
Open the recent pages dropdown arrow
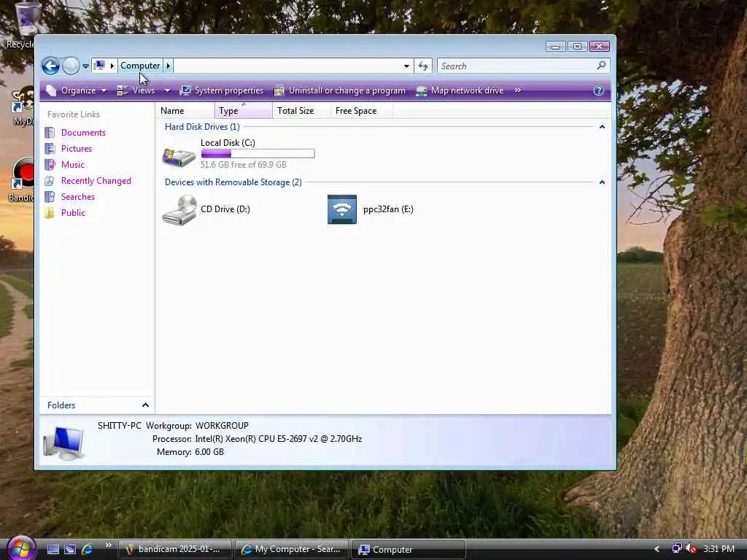(85, 66)
